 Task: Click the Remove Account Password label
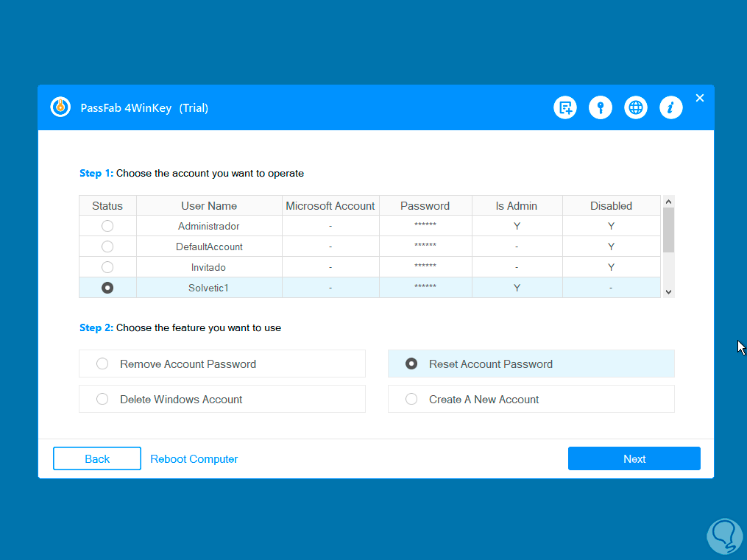(x=188, y=364)
